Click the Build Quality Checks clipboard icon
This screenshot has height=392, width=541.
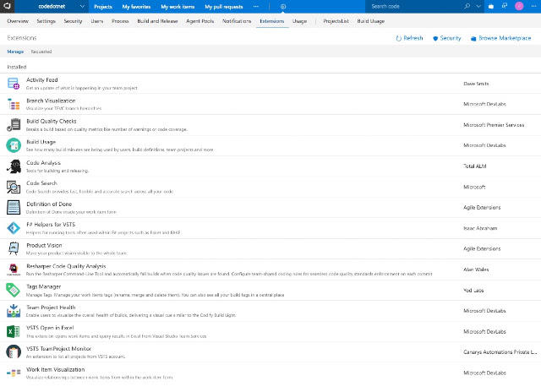click(14, 125)
